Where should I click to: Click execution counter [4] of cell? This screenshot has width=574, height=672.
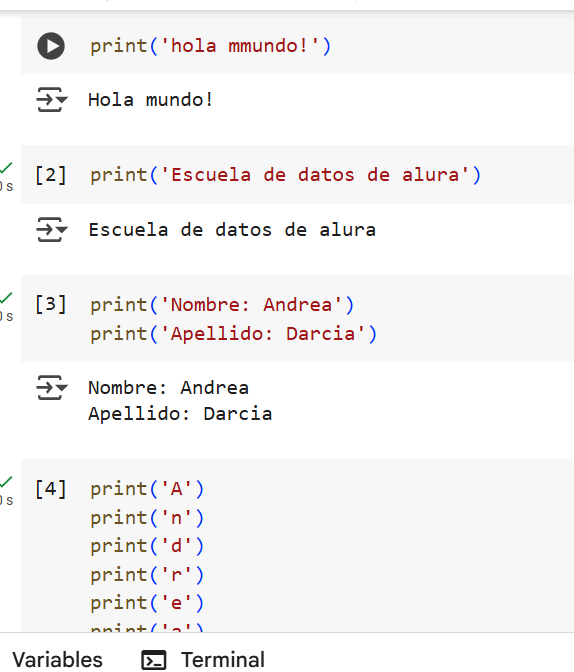pyautogui.click(x=51, y=489)
